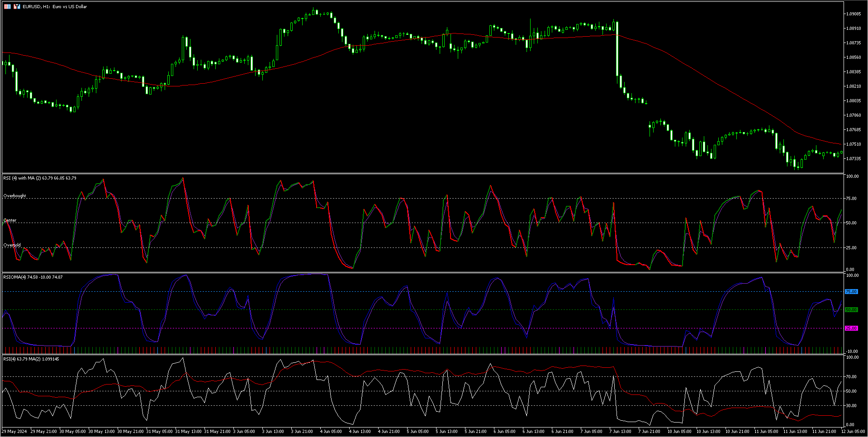Click the 1.08035 price scale label

tap(853, 101)
